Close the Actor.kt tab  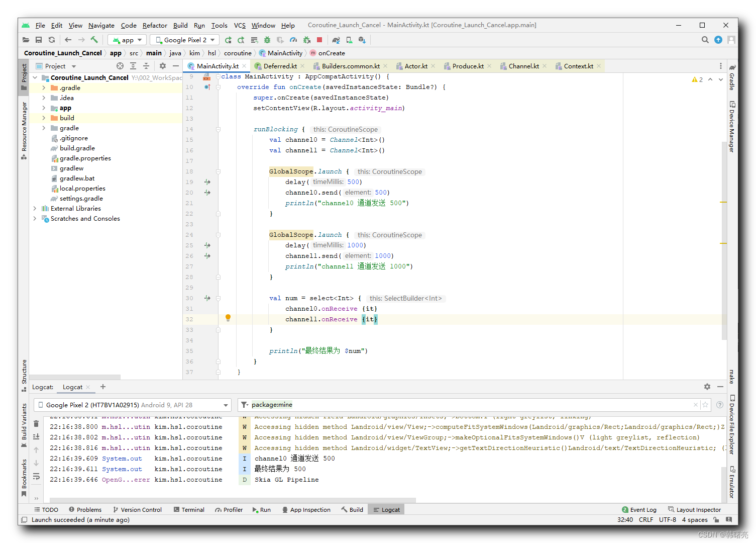[433, 66]
